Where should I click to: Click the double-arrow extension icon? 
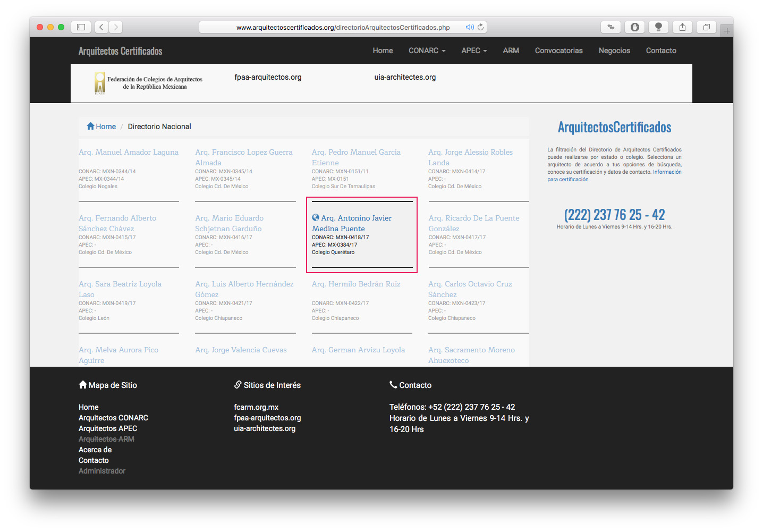coord(611,27)
